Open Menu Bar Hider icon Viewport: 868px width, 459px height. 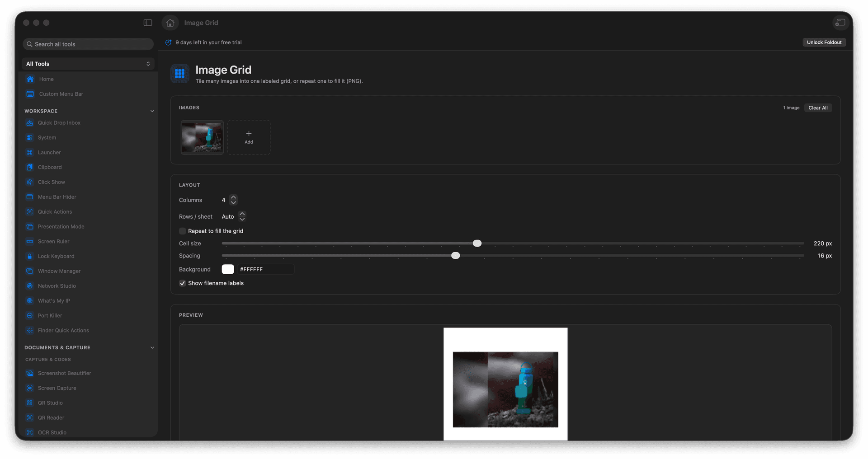(x=30, y=197)
